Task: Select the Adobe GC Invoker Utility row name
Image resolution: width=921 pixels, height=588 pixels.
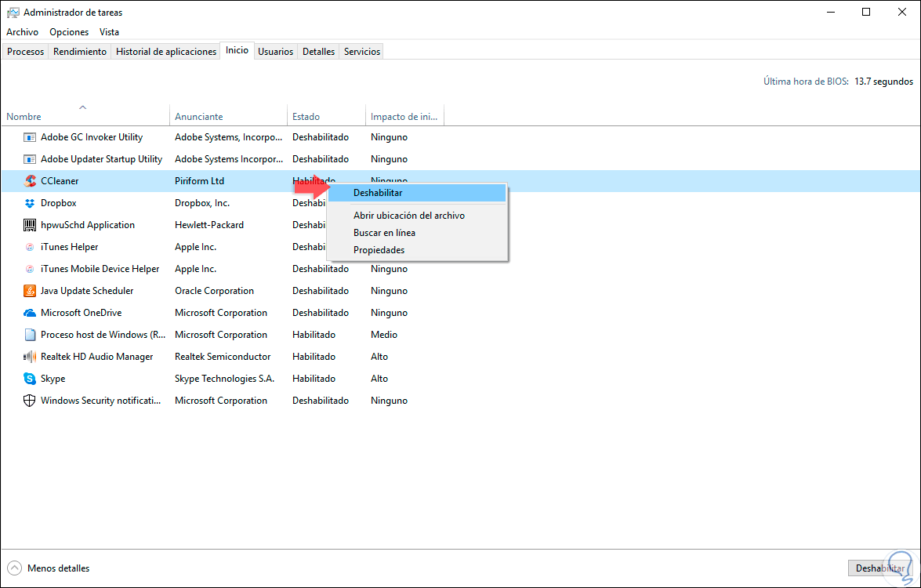Action: click(x=92, y=137)
